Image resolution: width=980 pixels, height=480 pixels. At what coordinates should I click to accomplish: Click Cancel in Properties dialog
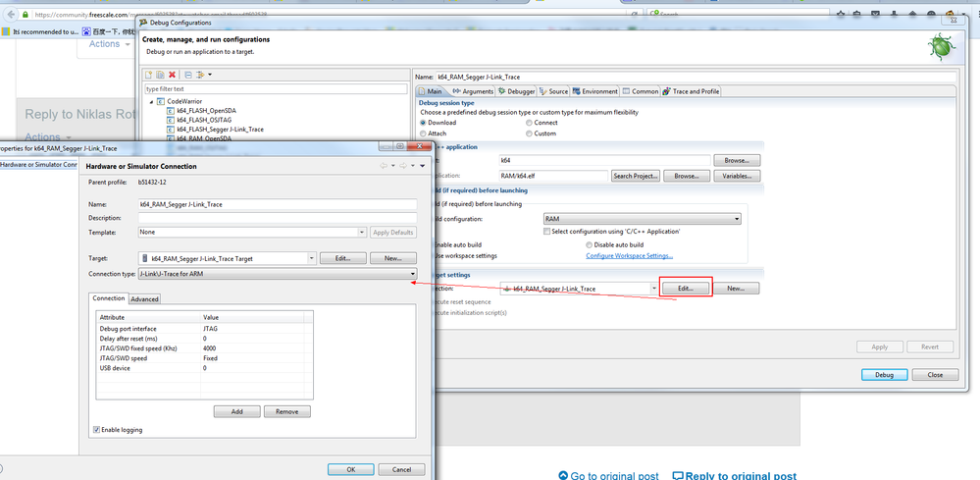click(402, 469)
